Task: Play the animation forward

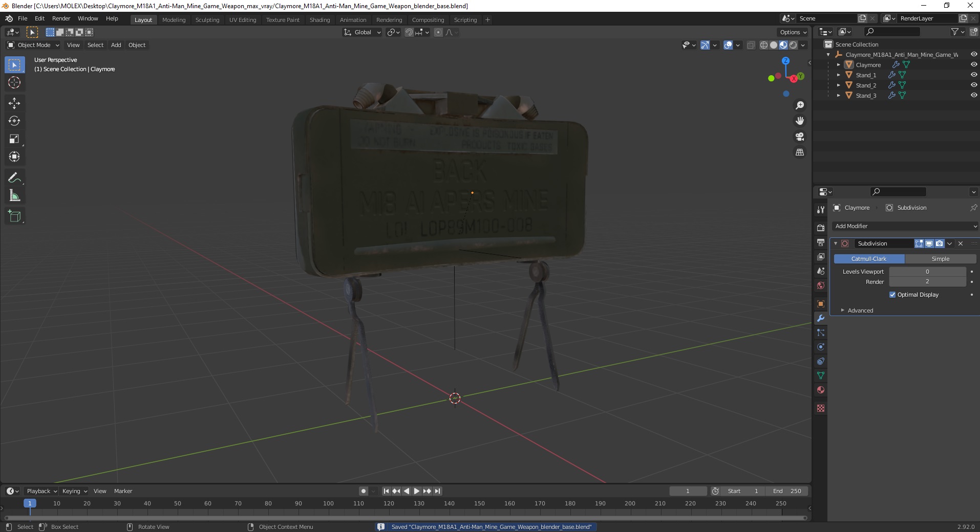Action: (x=417, y=491)
